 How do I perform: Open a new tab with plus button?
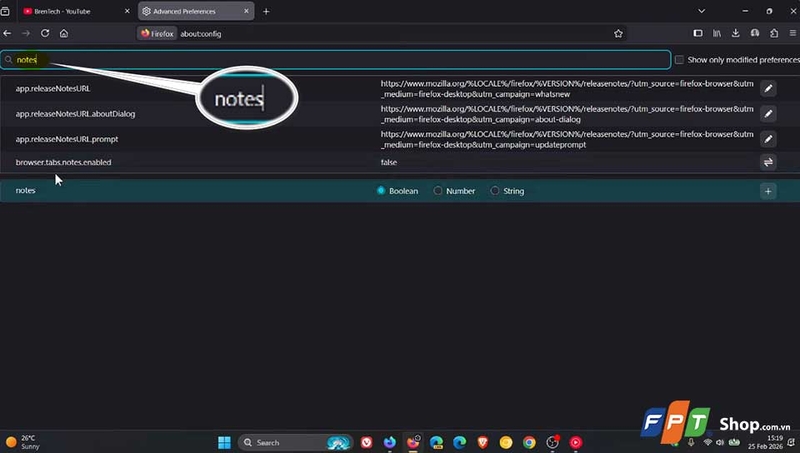[266, 11]
